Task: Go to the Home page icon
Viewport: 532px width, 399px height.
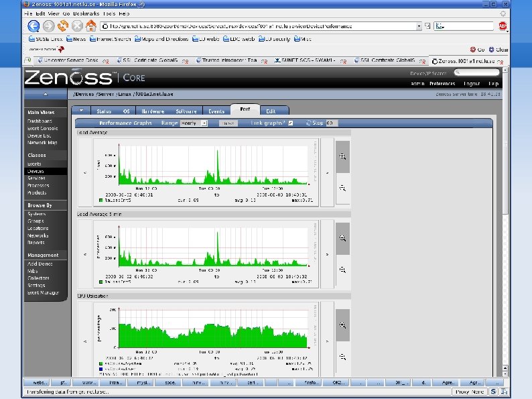Action: (91, 25)
